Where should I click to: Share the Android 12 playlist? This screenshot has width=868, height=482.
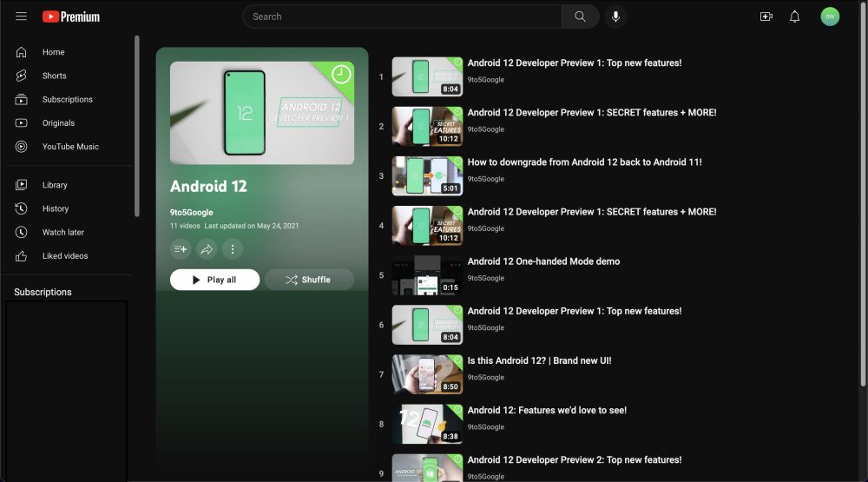coord(207,249)
